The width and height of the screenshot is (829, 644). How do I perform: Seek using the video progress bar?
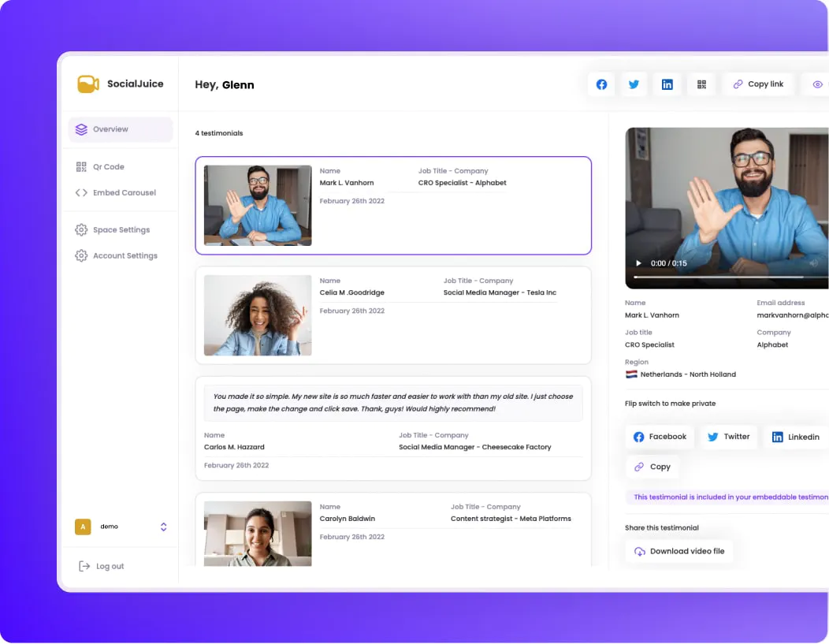tap(717, 277)
